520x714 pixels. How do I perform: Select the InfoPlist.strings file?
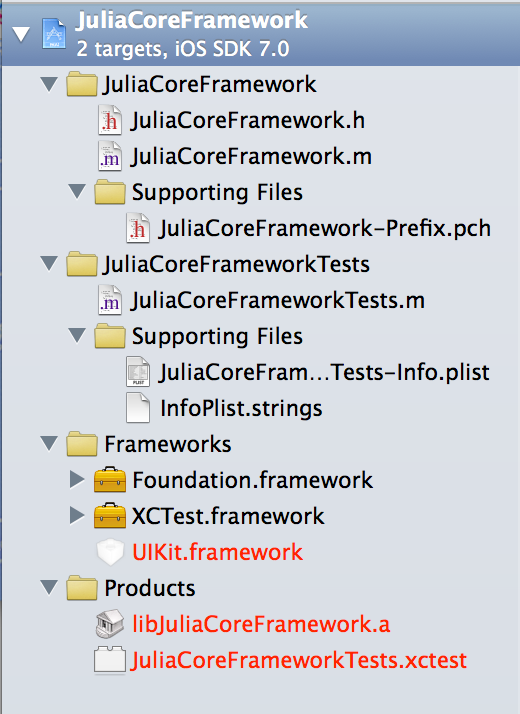coord(241,408)
